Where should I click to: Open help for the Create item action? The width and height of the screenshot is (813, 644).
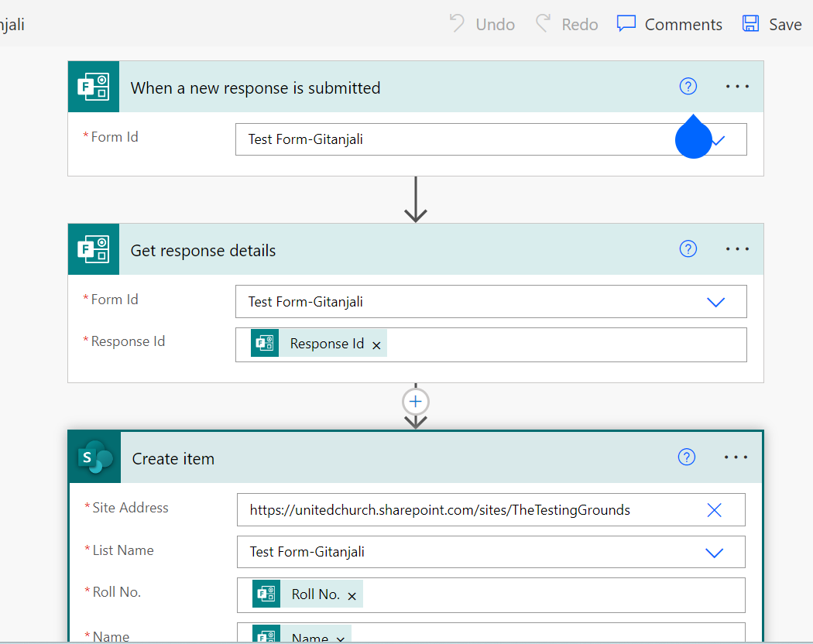point(686,457)
